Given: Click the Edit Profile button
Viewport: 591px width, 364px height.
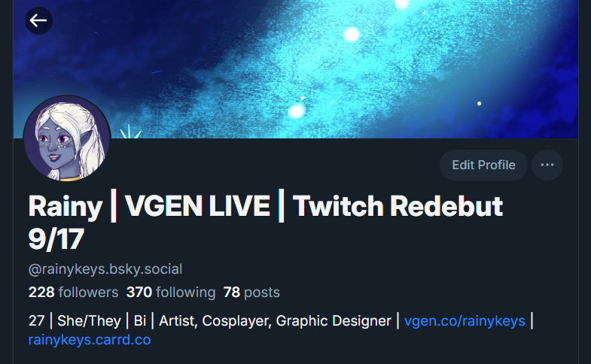Looking at the screenshot, I should [x=483, y=165].
